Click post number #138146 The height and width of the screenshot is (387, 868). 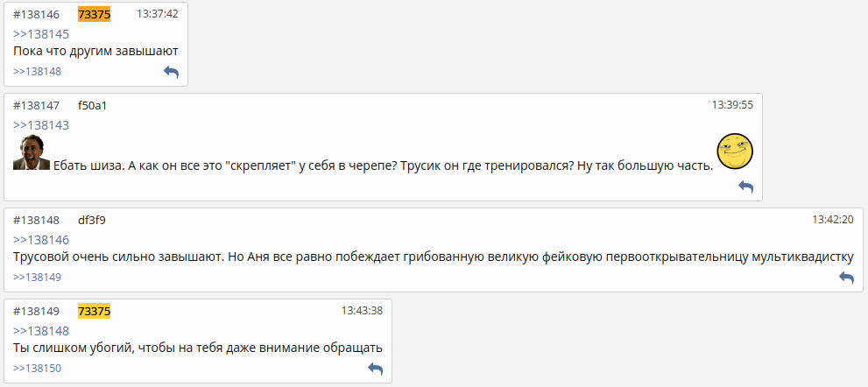pos(36,14)
